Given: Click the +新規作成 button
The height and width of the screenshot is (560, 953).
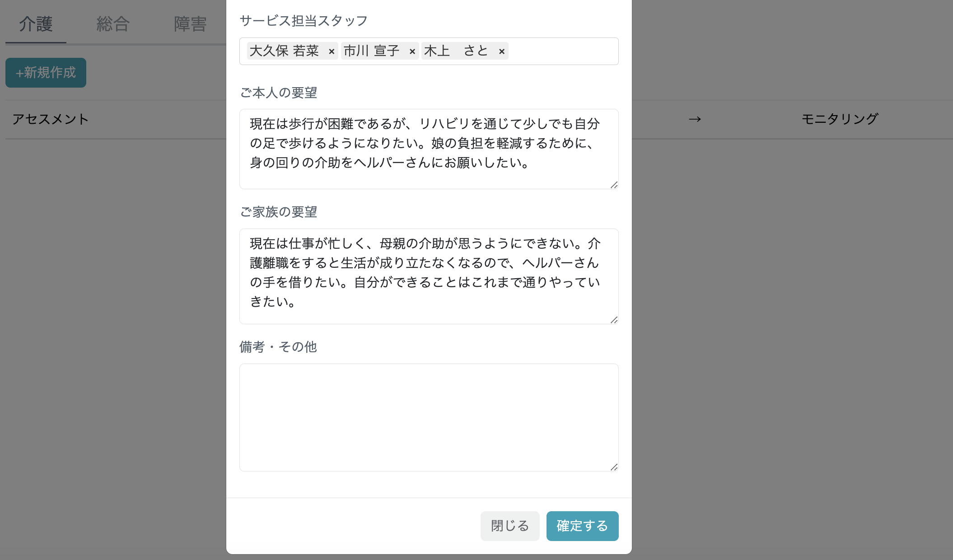Looking at the screenshot, I should coord(45,72).
